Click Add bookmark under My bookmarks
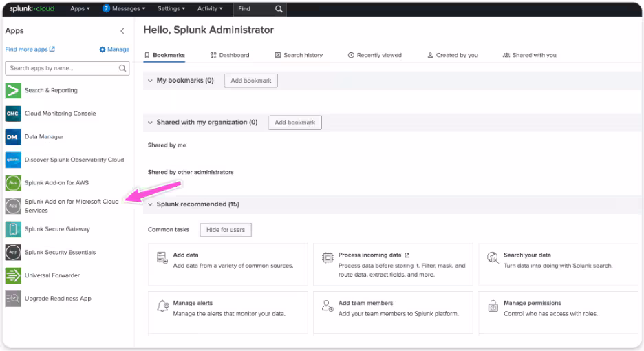644x351 pixels. (251, 81)
